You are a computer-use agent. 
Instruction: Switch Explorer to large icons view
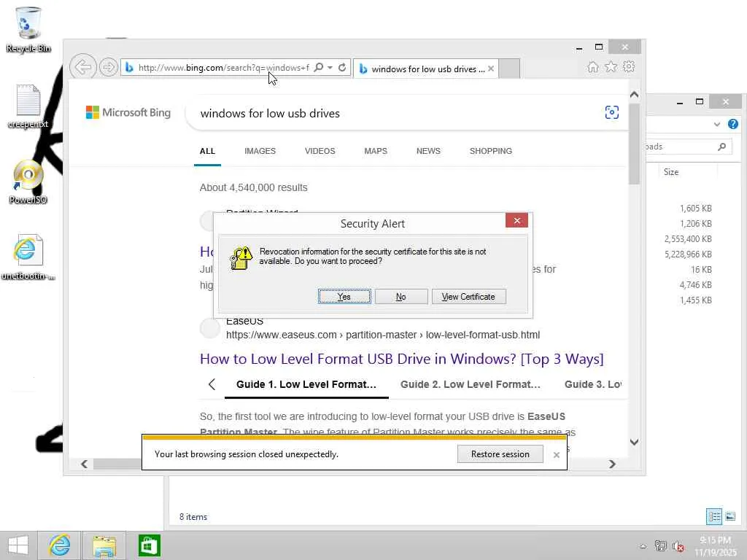tap(729, 516)
